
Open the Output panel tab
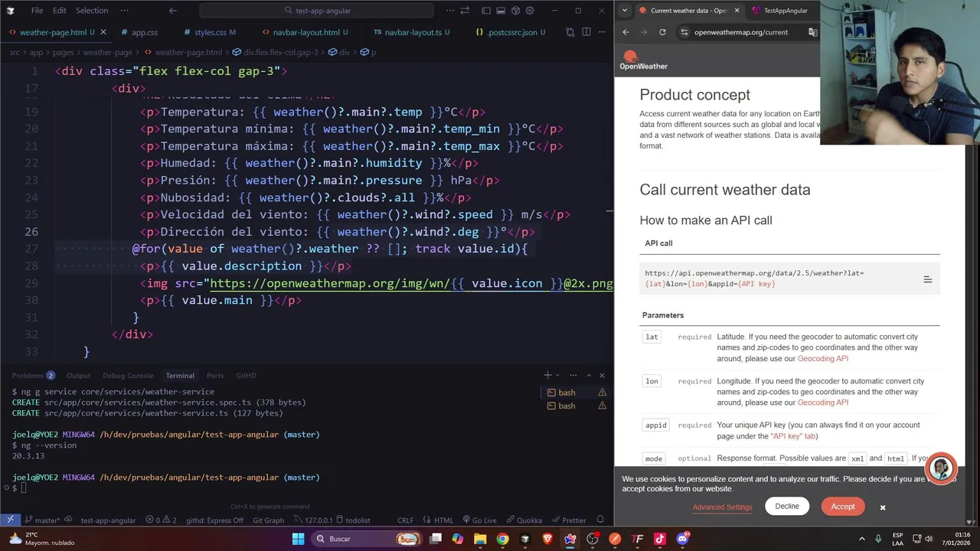[x=78, y=375]
